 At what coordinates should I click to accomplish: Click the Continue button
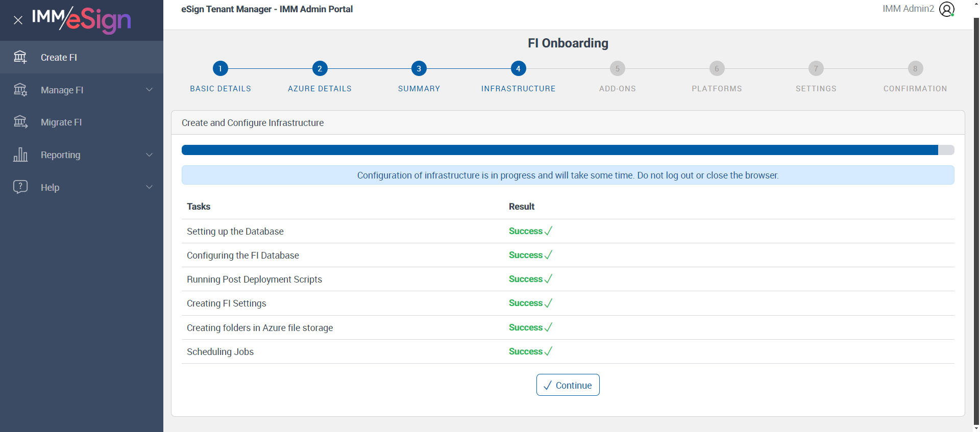pos(568,385)
